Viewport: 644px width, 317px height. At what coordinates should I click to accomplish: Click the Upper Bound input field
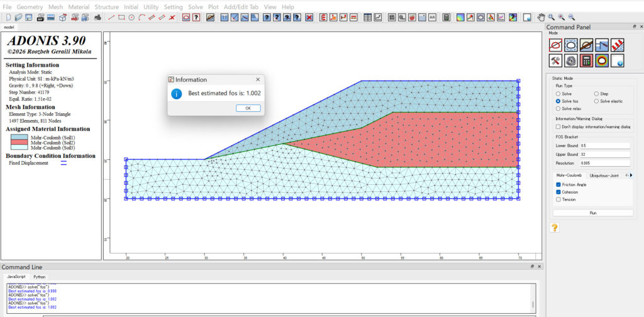click(604, 154)
